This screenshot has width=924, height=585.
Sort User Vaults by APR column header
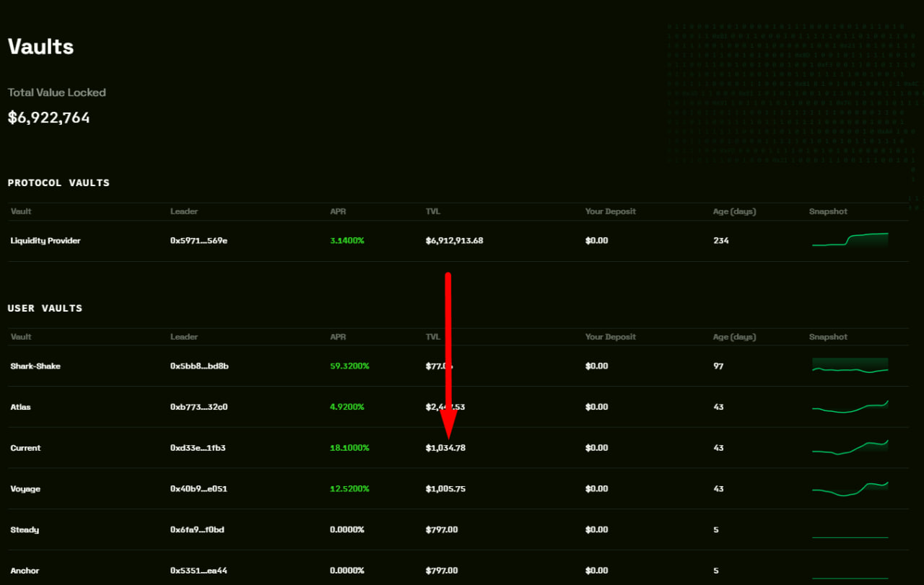point(338,337)
